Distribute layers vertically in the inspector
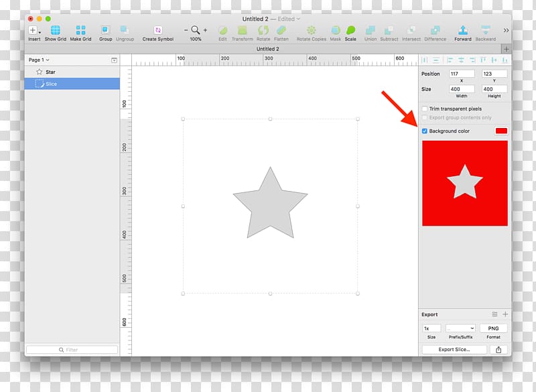 coord(436,60)
